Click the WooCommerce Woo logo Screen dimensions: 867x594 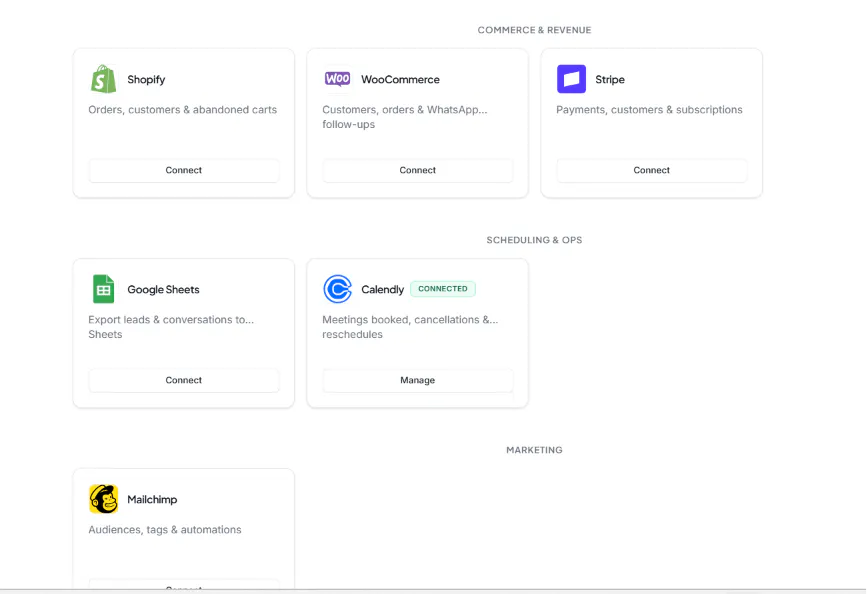tap(337, 79)
